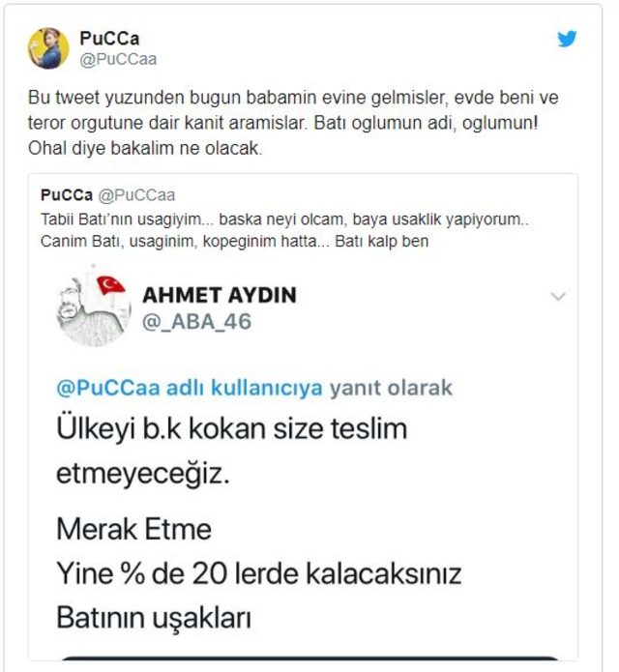Viewport: 619px width, 672px height.
Task: Click the gray 'yanıt olarak' text
Action: pos(391,388)
